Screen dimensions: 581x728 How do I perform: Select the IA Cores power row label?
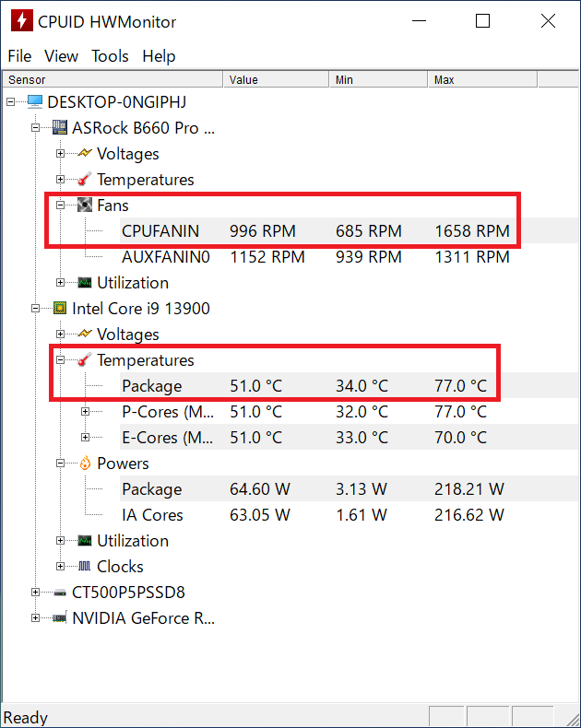[152, 515]
